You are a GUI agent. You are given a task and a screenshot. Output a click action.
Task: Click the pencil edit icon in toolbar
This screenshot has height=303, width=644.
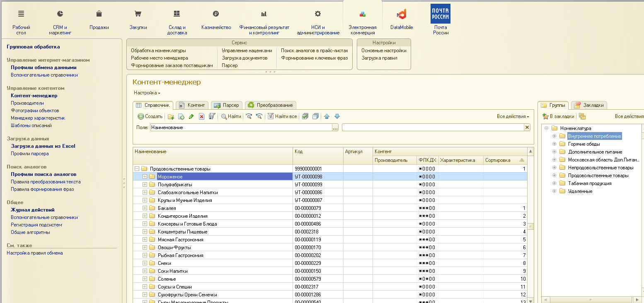pos(191,117)
